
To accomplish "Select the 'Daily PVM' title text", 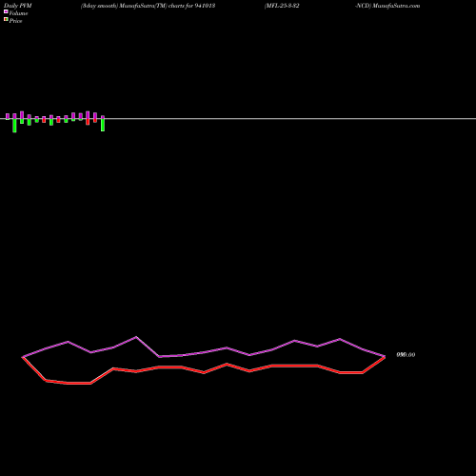I will click(x=18, y=6).
